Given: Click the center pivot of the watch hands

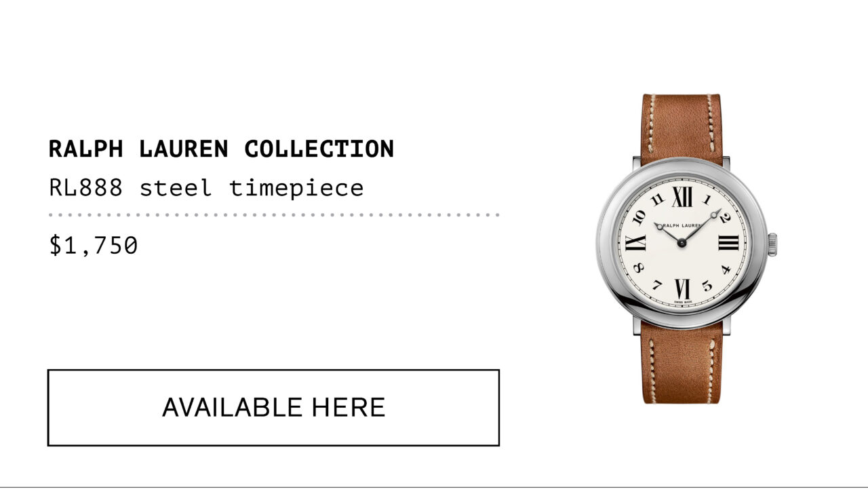Looking at the screenshot, I should tap(682, 243).
